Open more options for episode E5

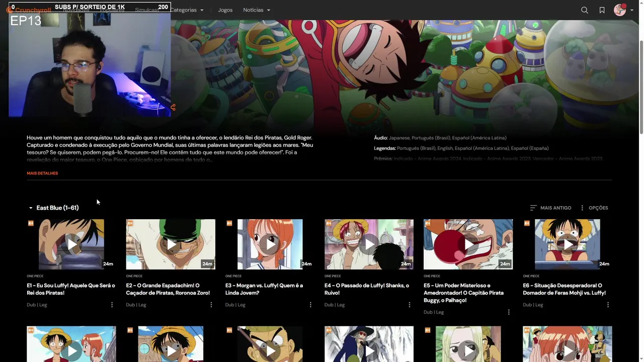pyautogui.click(x=508, y=312)
